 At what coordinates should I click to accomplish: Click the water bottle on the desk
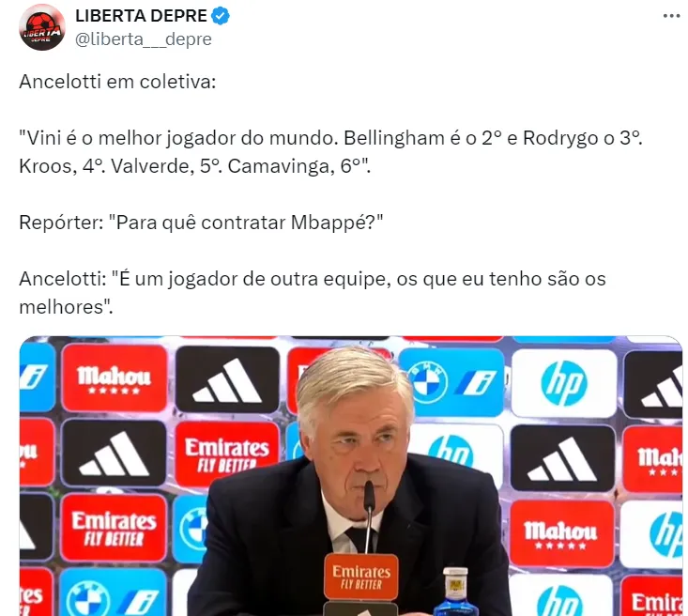[455, 592]
